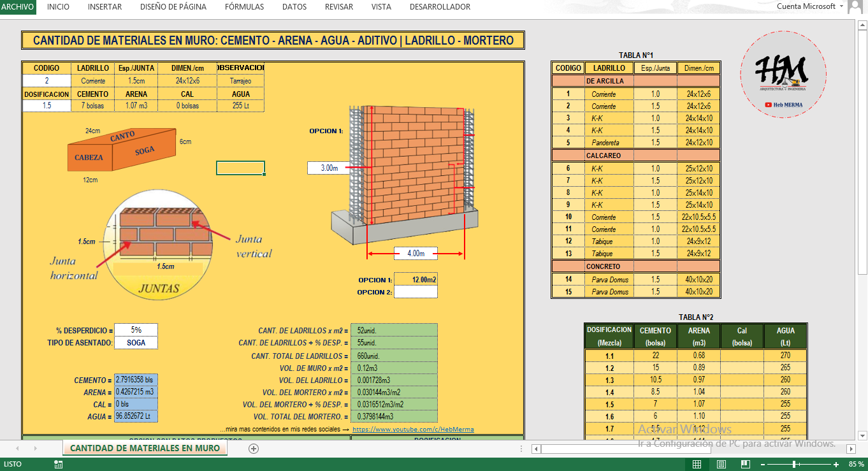Open the FÓRMULAS ribbon tab
The width and height of the screenshot is (868, 471).
pyautogui.click(x=244, y=7)
